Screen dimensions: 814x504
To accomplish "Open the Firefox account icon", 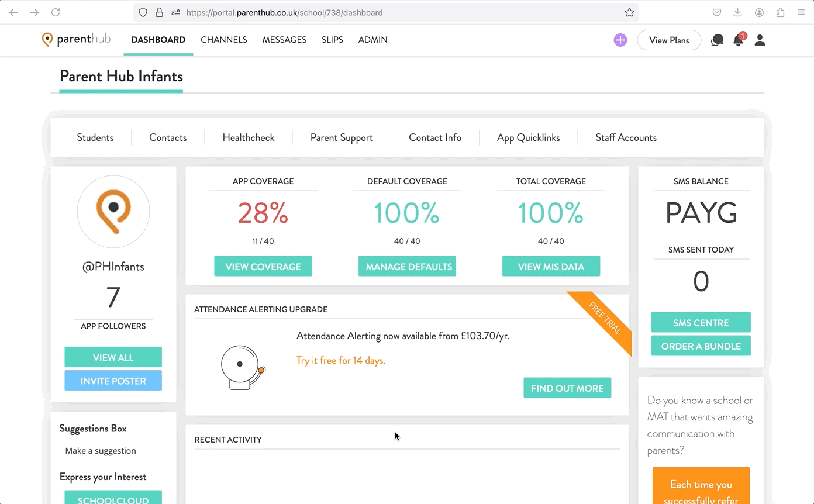I will tap(759, 12).
